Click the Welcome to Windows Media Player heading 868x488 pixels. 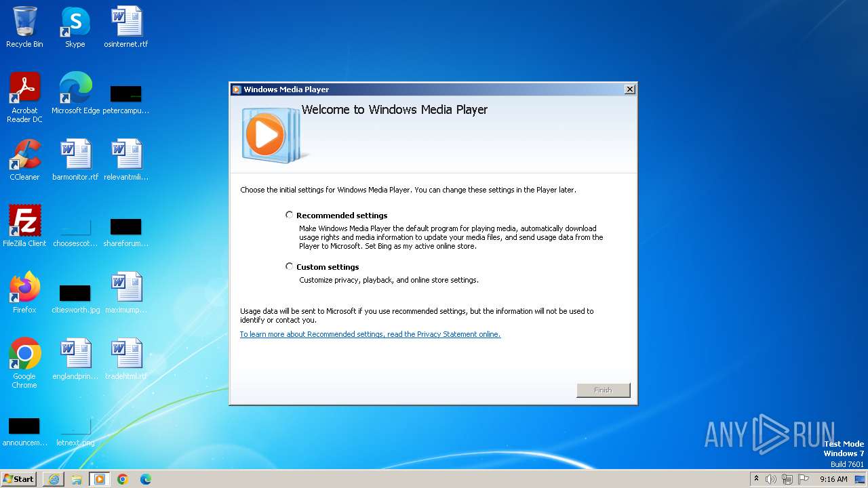pyautogui.click(x=395, y=110)
